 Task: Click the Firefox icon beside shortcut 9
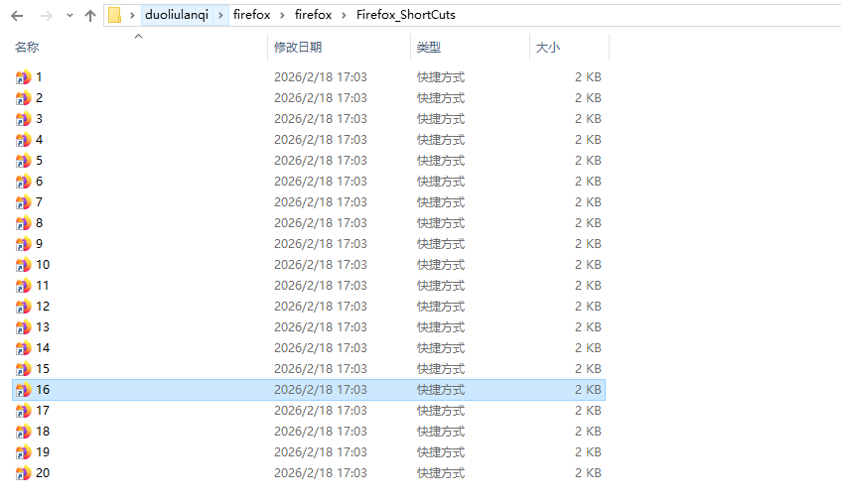click(24, 244)
